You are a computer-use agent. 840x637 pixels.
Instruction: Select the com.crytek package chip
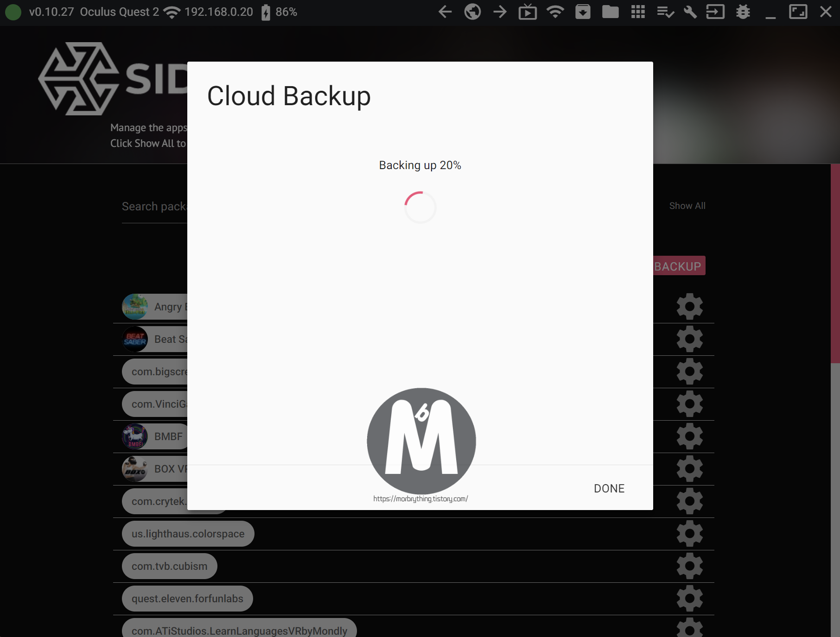pyautogui.click(x=155, y=501)
